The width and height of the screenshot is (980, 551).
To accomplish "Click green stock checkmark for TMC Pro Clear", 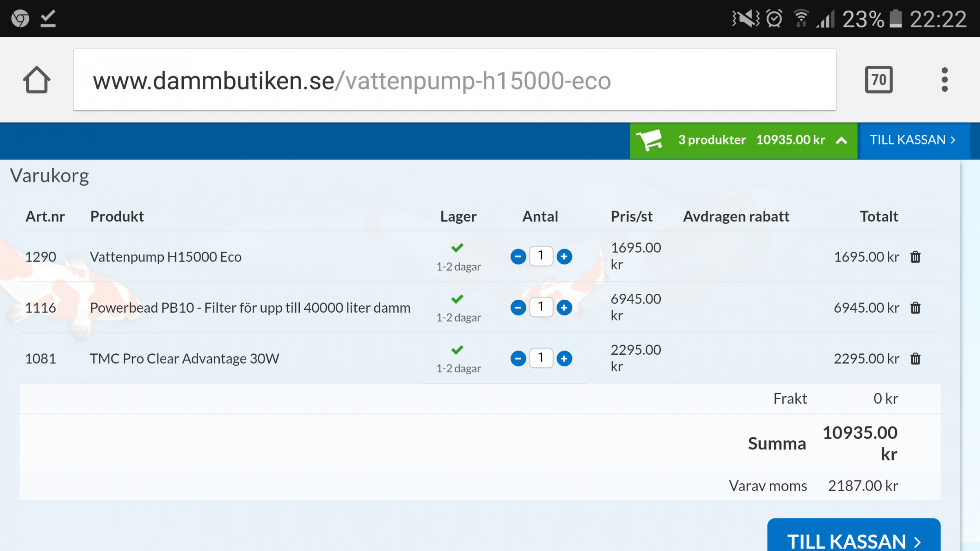I will click(457, 350).
